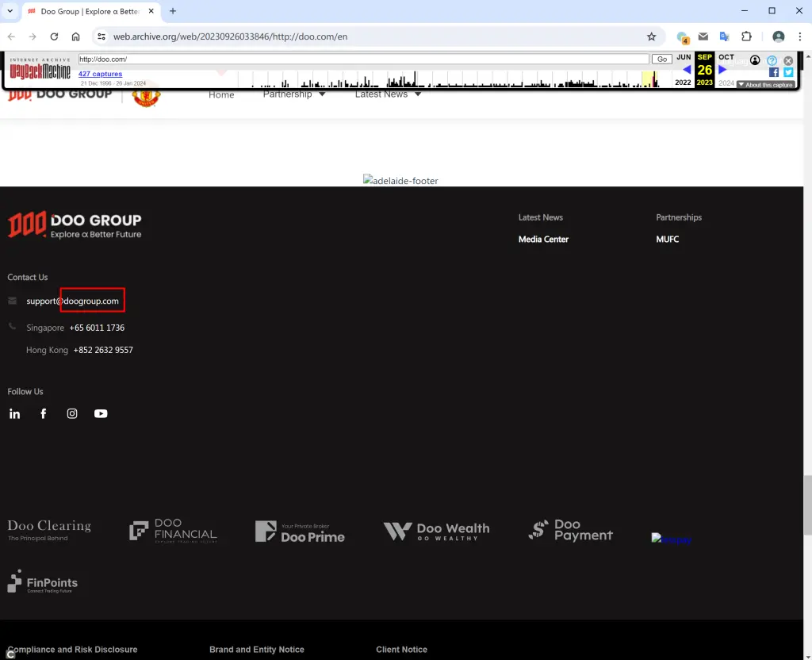Screen dimensions: 812x660
Task: Expand the Latest News dropdown menu
Action: pos(388,94)
